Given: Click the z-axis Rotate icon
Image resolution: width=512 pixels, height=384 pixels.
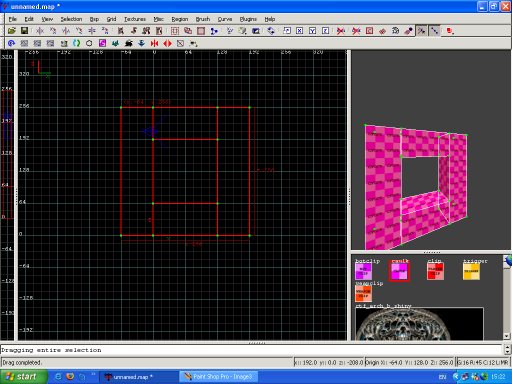Looking at the screenshot, I should [x=105, y=31].
